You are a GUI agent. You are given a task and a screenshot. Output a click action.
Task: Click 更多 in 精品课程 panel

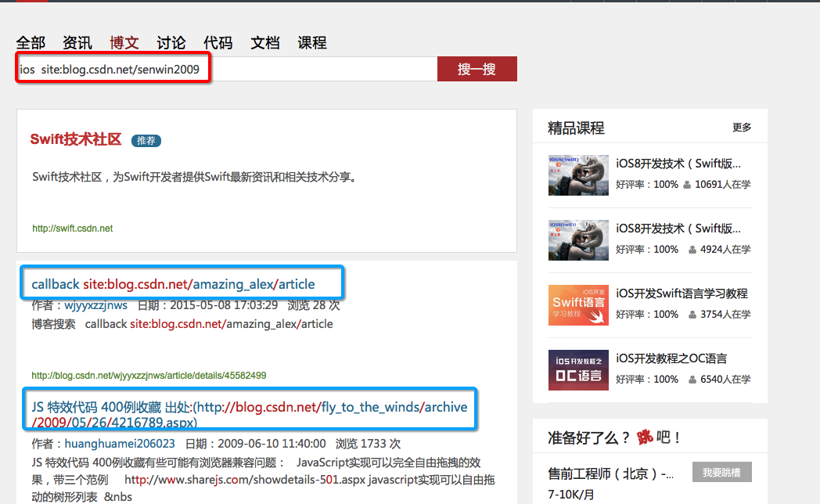pos(742,128)
